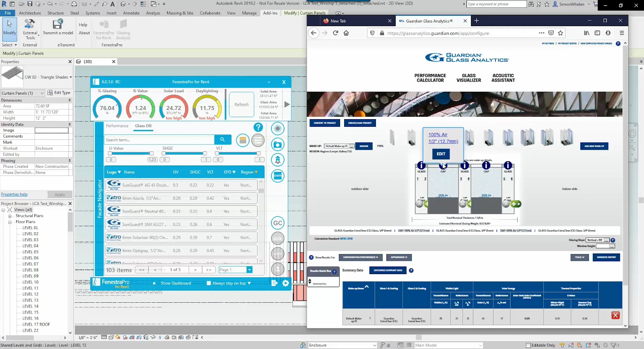
Task: Open External Tools in Revit ribbon
Action: click(30, 29)
